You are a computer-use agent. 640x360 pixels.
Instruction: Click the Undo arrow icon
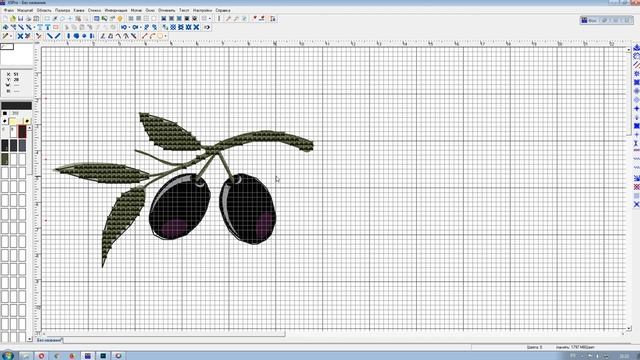pyautogui.click(x=124, y=27)
